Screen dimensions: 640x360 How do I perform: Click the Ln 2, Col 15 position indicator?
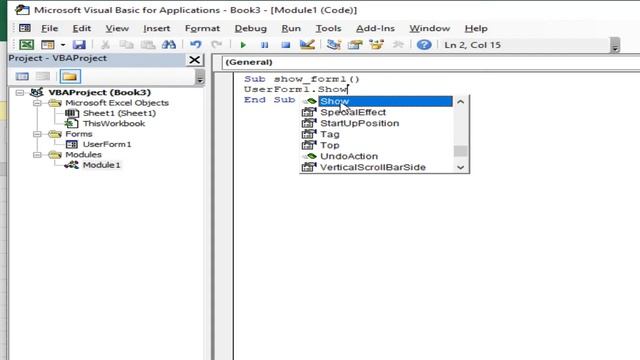click(x=472, y=45)
